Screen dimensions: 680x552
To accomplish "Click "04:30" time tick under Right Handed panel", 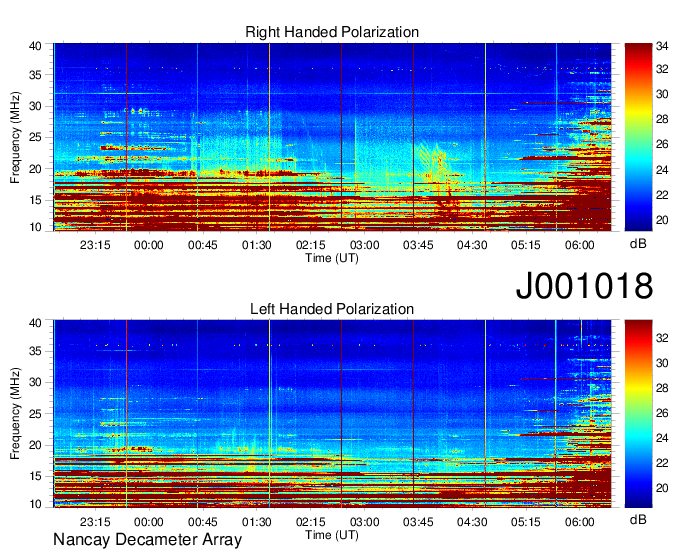I will pyautogui.click(x=472, y=245).
